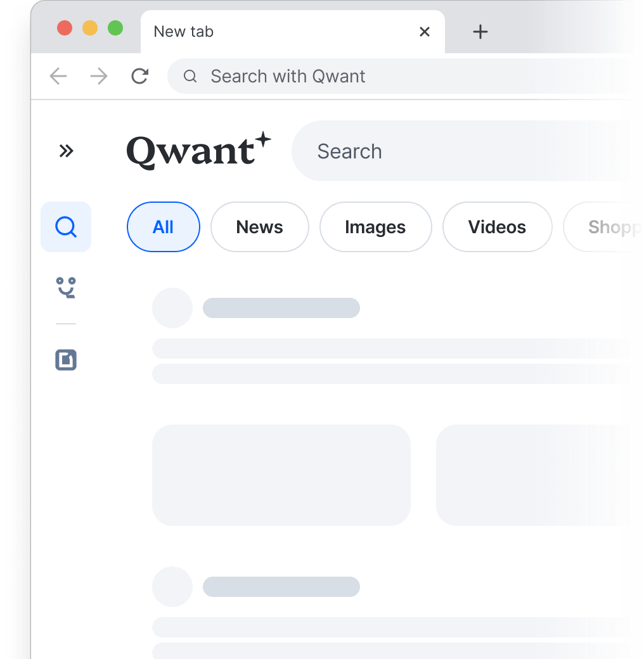Open a new tab with the plus icon
644x659 pixels.
pyautogui.click(x=480, y=32)
